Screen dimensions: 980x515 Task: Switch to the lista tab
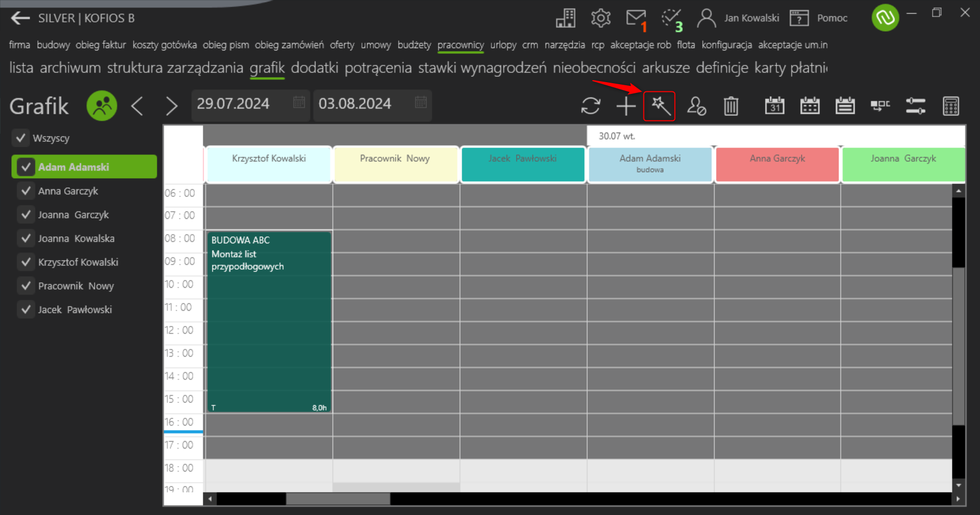(21, 67)
